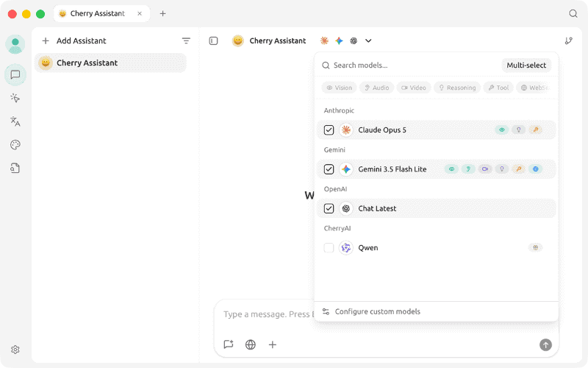Click the gift badge on the Qwen row
Image resolution: width=588 pixels, height=368 pixels.
click(536, 247)
